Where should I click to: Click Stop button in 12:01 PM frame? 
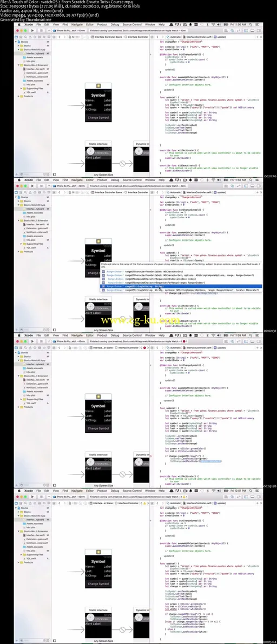pos(41,497)
